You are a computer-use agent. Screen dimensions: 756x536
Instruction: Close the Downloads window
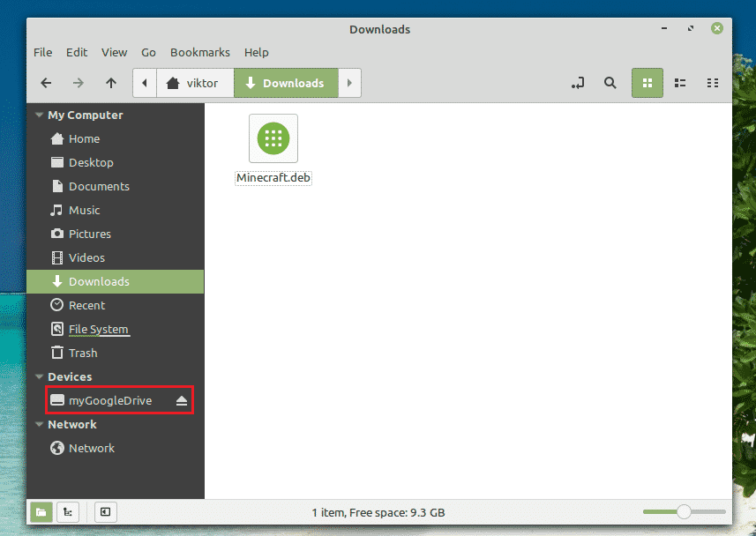(717, 28)
